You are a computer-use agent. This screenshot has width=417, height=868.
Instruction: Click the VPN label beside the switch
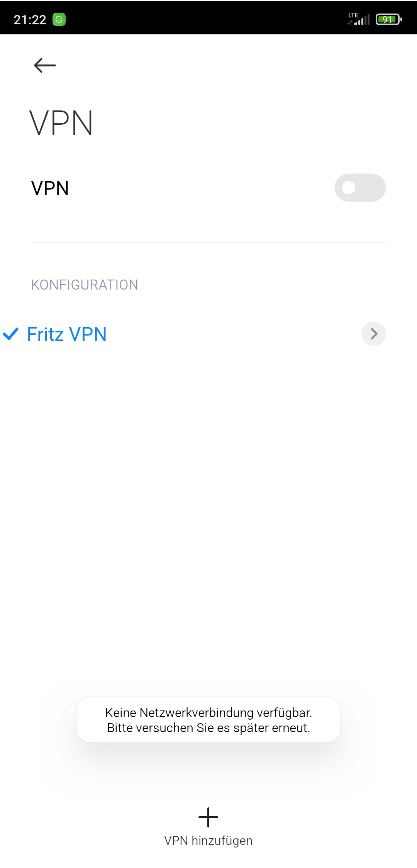[50, 188]
